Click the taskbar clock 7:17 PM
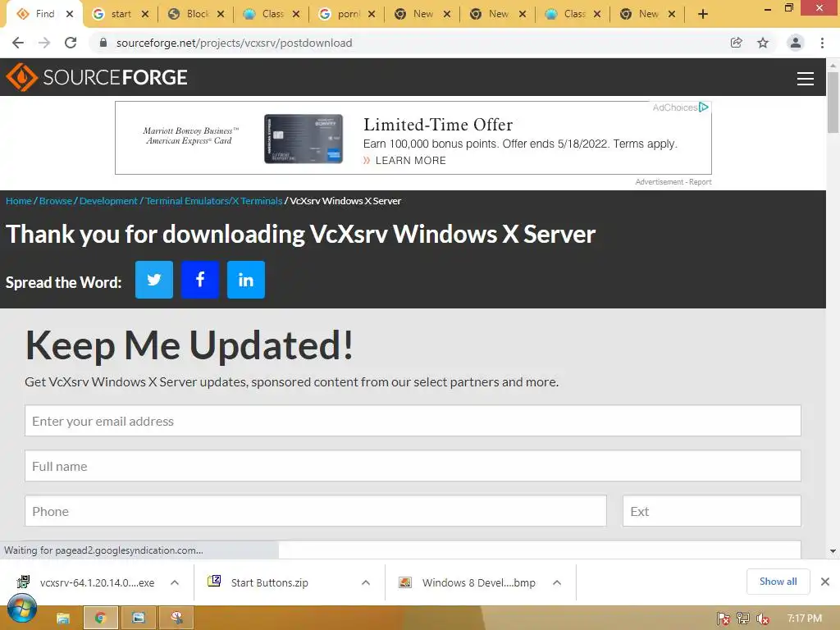Screen dimensions: 840x630 pyautogui.click(x=804, y=619)
